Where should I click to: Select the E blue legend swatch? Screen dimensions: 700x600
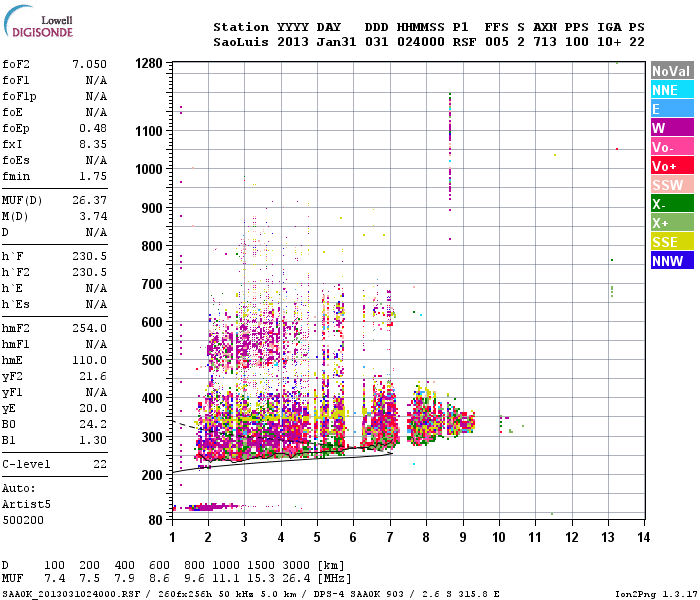(x=672, y=109)
